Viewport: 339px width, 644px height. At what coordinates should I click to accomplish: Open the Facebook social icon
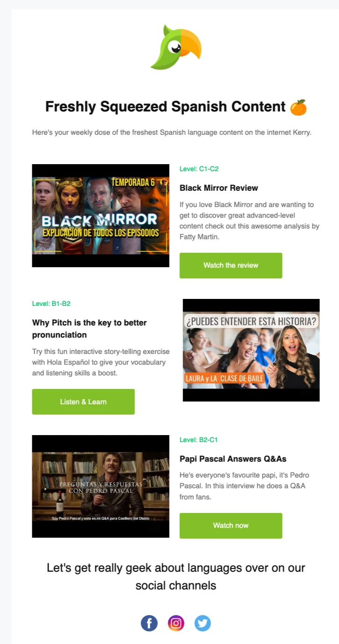pyautogui.click(x=149, y=623)
